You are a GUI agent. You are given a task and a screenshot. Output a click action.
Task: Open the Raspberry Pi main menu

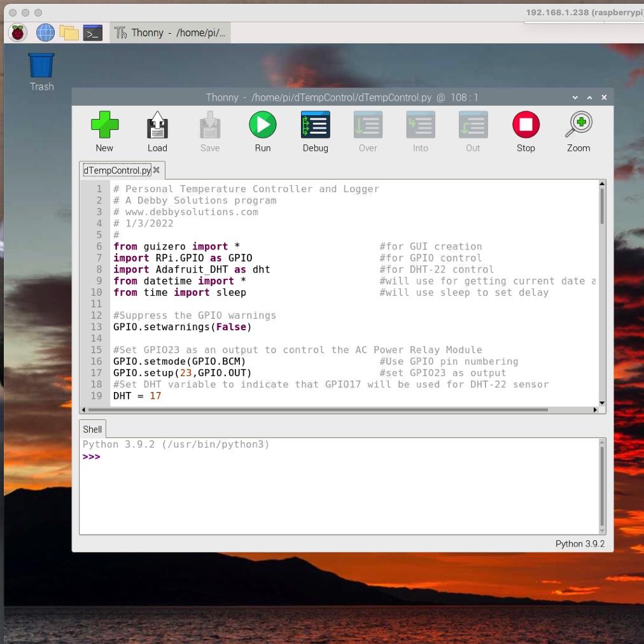click(x=18, y=32)
